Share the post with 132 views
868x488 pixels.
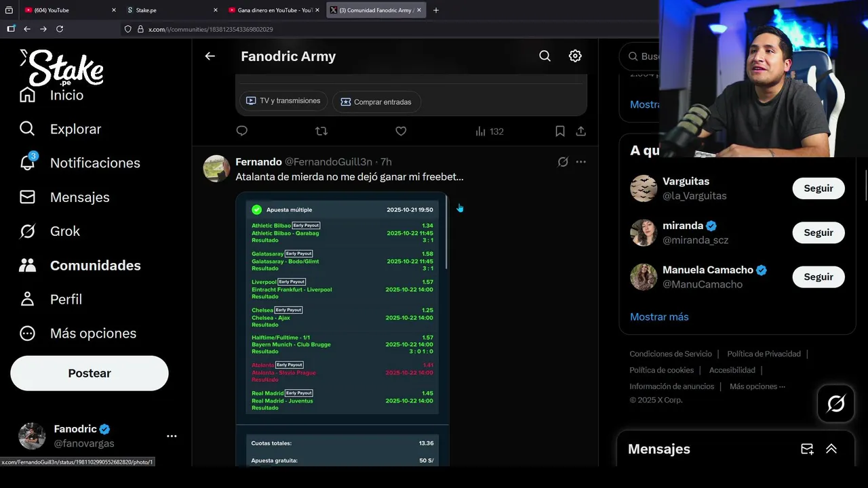581,131
